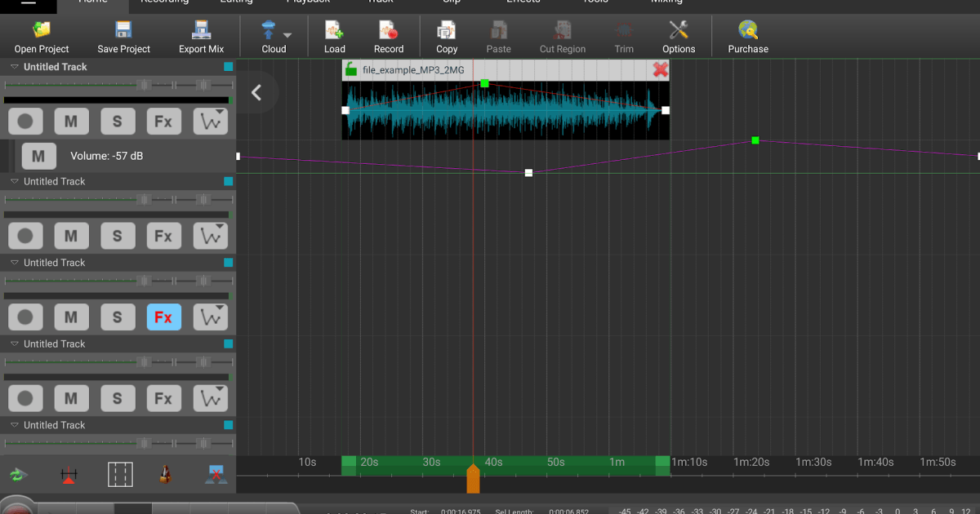Open the Mixing tab
This screenshot has height=514, width=980.
(x=666, y=3)
